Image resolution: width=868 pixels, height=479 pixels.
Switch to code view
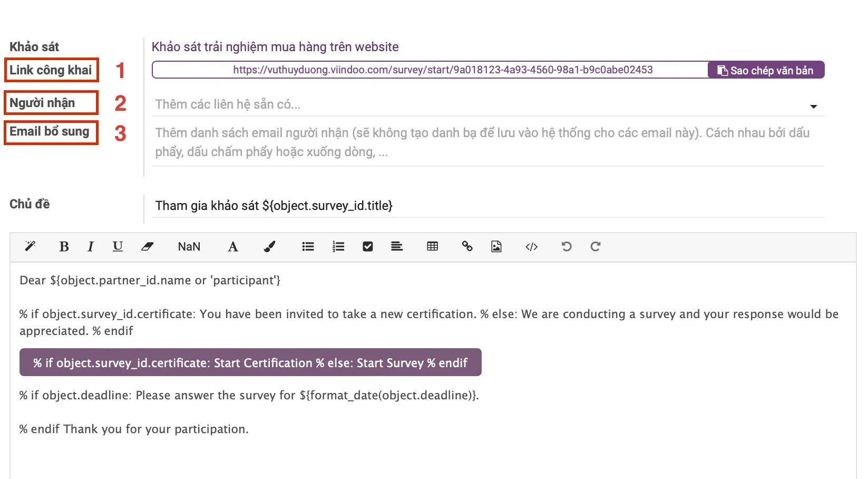click(532, 246)
